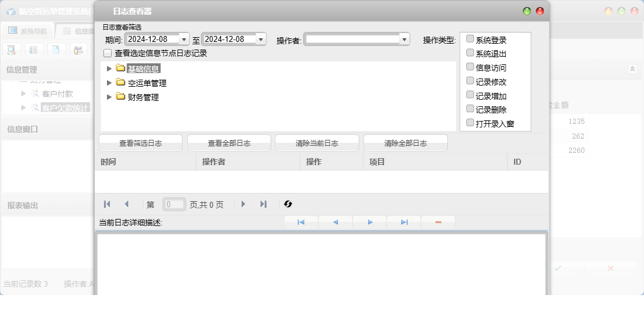Show next log detail record

(370, 222)
